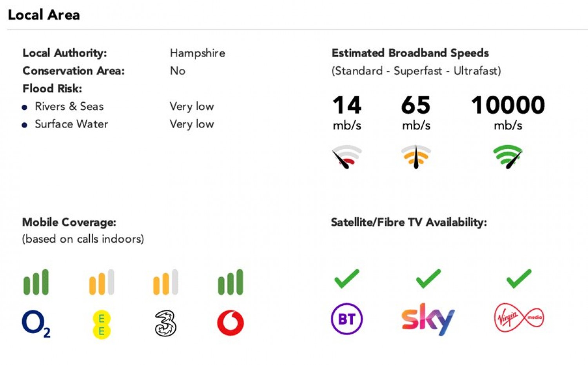Click the orange signal bars above EE
This screenshot has width=588, height=365.
102,282
